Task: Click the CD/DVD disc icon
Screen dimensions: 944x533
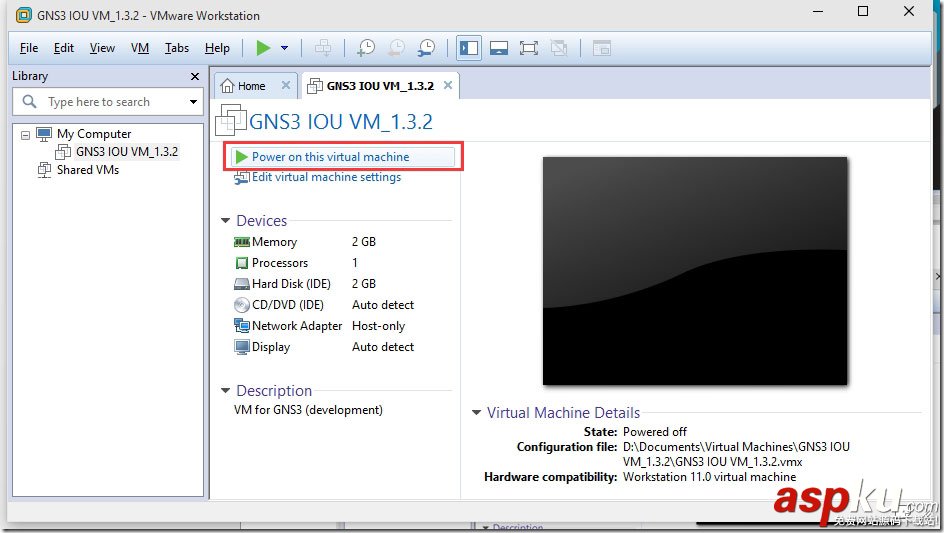Action: click(x=241, y=305)
